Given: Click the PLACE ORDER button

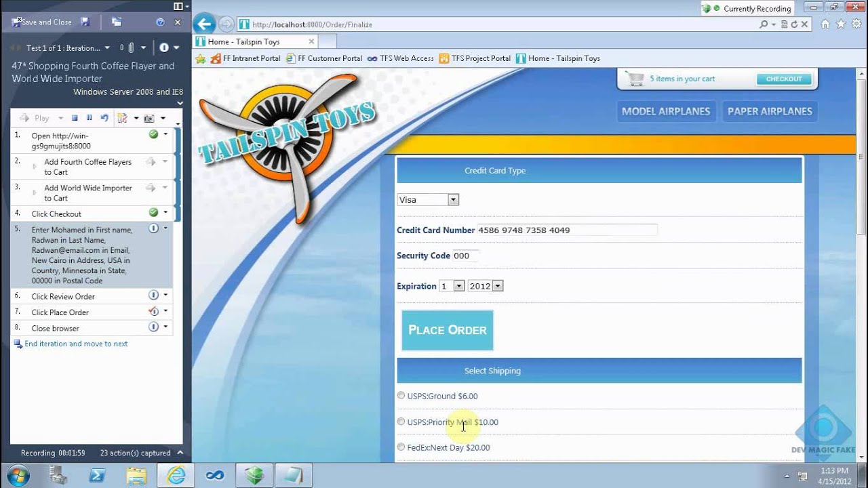Looking at the screenshot, I should pyautogui.click(x=448, y=330).
